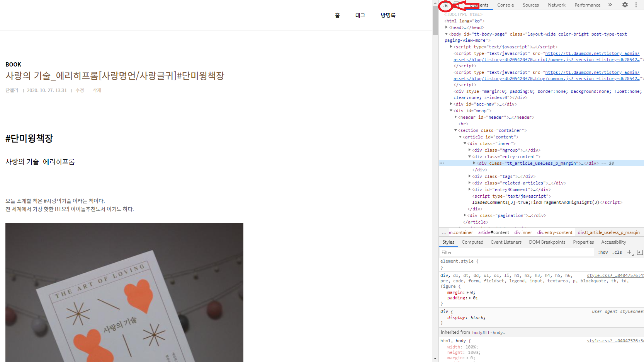The image size is (644, 362).
Task: Select div.tt_article_useless_p_margin breadcrumb
Action: (609, 232)
